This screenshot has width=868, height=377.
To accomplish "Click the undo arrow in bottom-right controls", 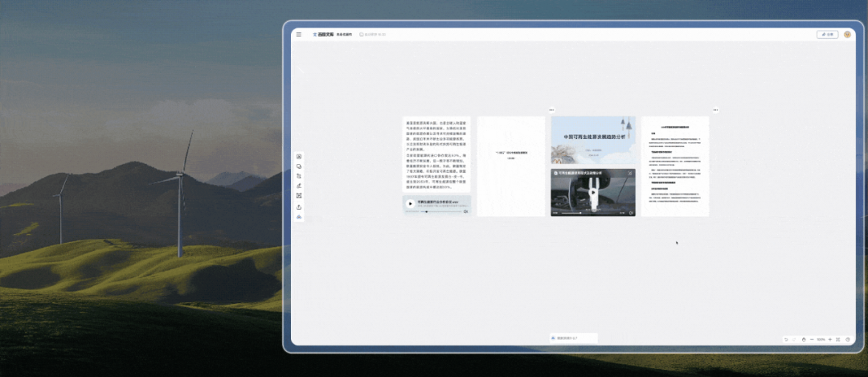I will click(786, 339).
